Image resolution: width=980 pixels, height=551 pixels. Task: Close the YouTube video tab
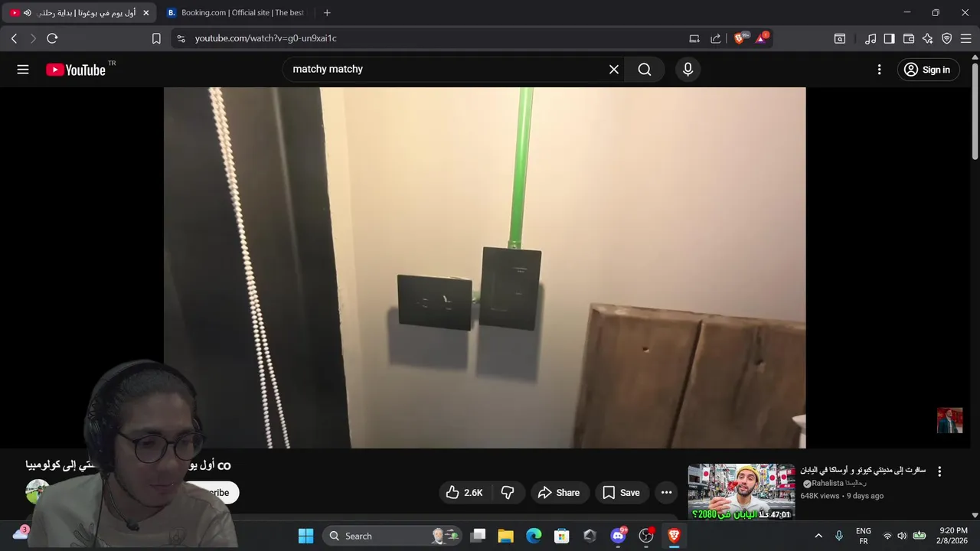(146, 13)
